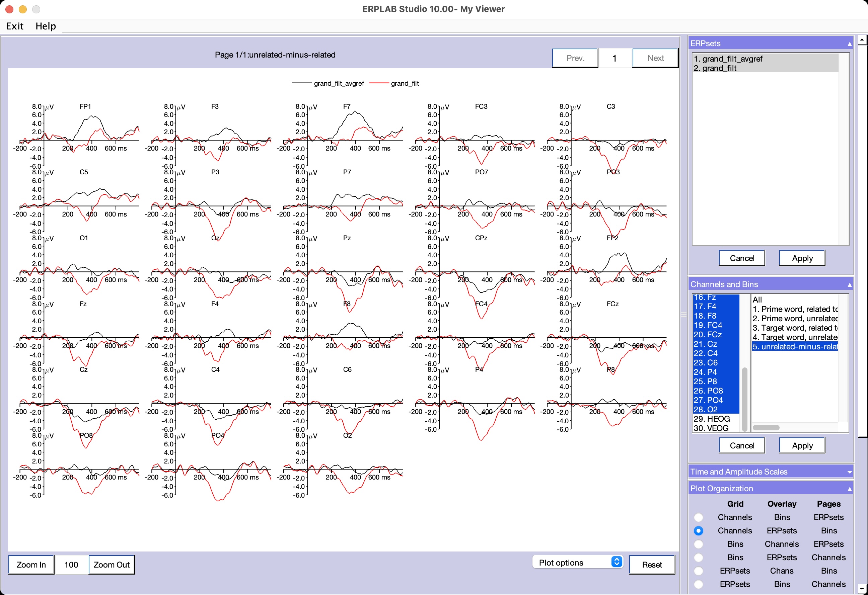Click the page number field

point(615,58)
